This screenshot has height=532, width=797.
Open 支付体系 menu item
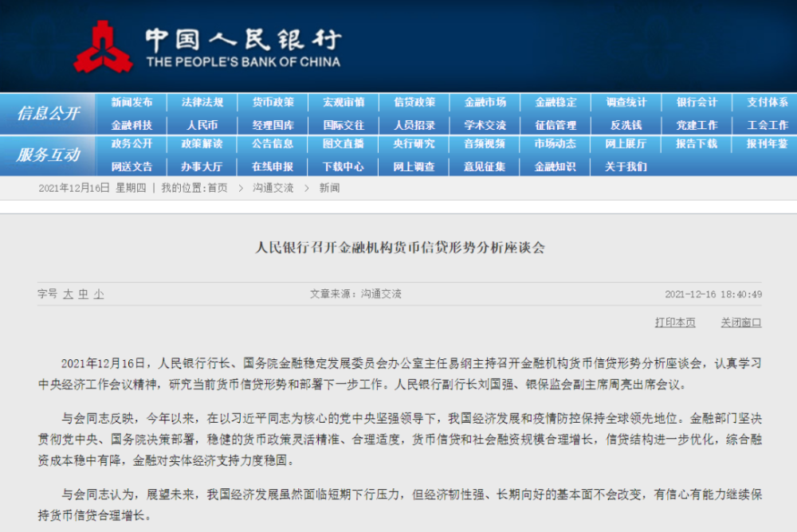(x=768, y=102)
